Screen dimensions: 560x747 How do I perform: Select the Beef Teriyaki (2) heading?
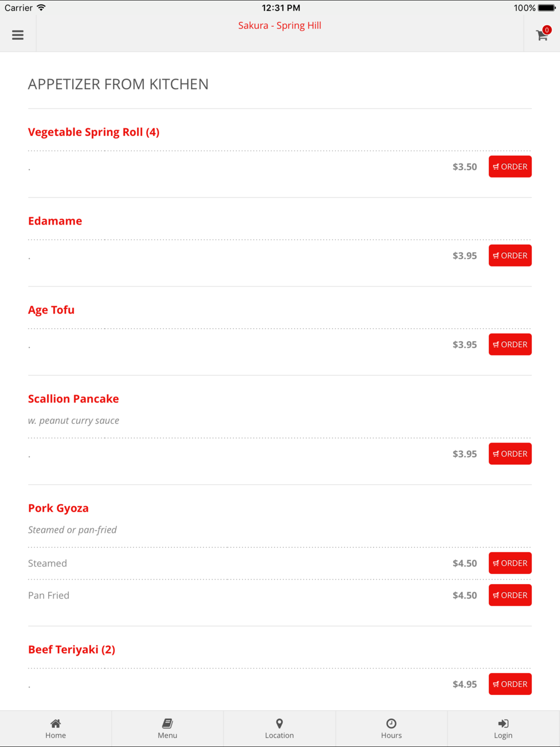tap(72, 650)
